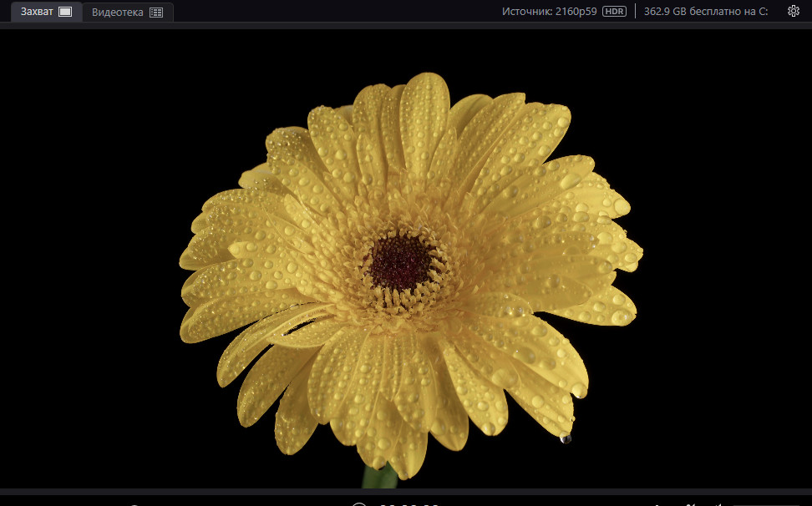
Task: Click the HDR badge indicator
Action: (614, 12)
